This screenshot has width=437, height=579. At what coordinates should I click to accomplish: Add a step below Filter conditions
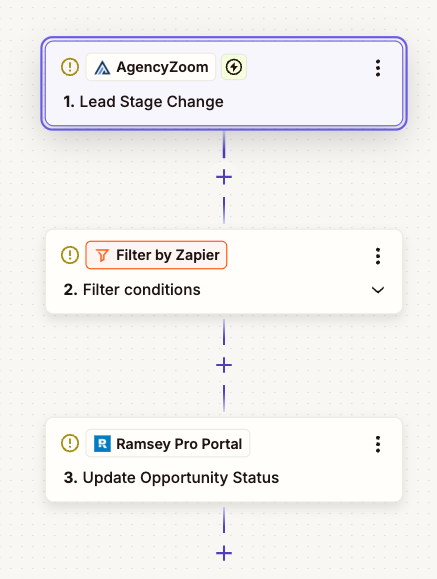pos(224,365)
